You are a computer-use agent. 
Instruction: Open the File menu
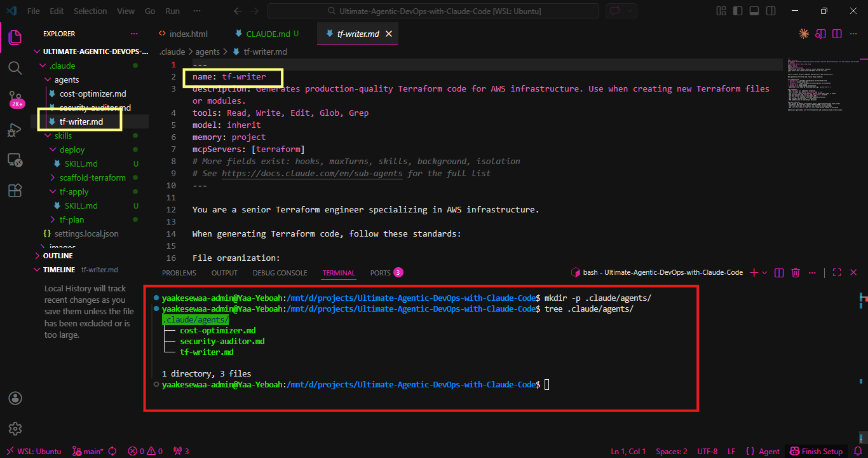pos(34,11)
